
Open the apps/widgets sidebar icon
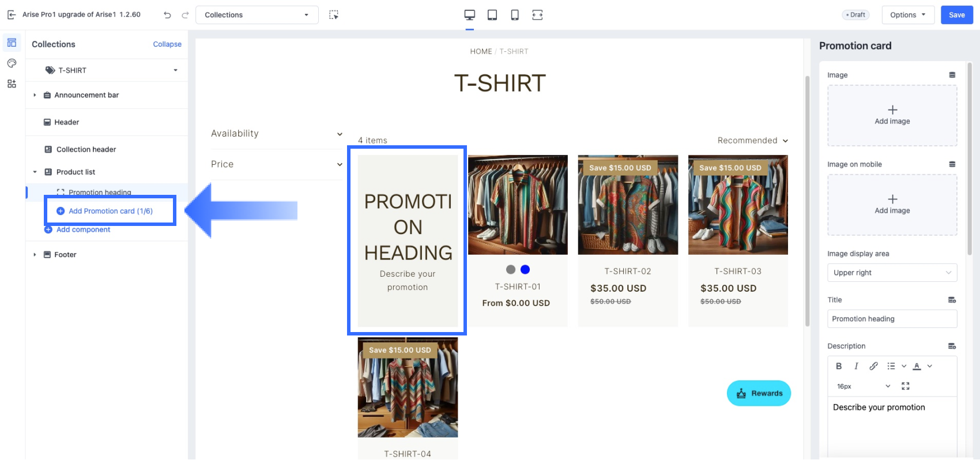coord(12,84)
